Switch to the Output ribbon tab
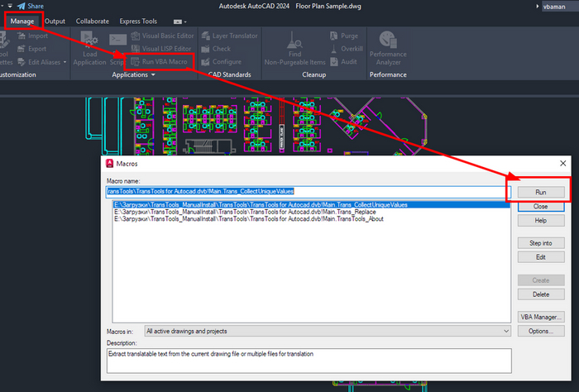Screen dimensions: 579x392 [55, 21]
